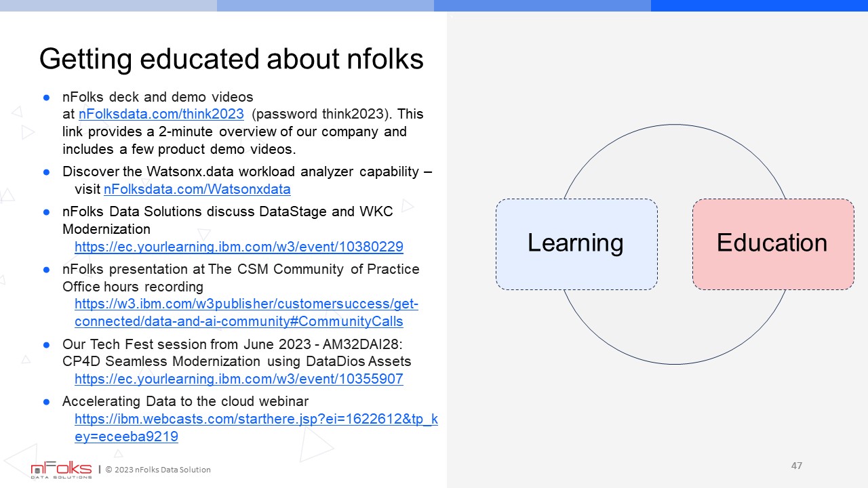This screenshot has width=868, height=488.
Task: Click 'Discover the Watsonx.data workload analyzer capability' text
Action: [x=241, y=172]
